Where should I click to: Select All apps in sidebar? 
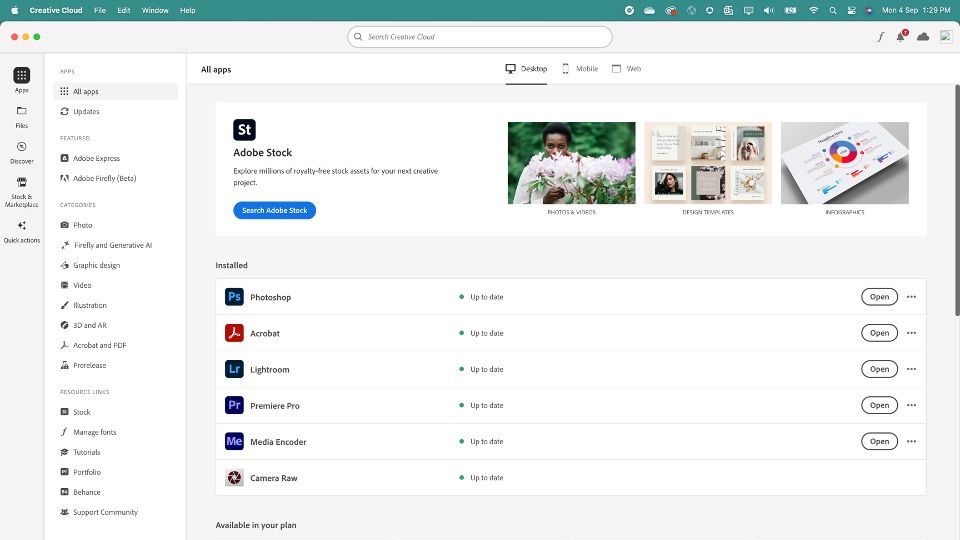pos(116,91)
